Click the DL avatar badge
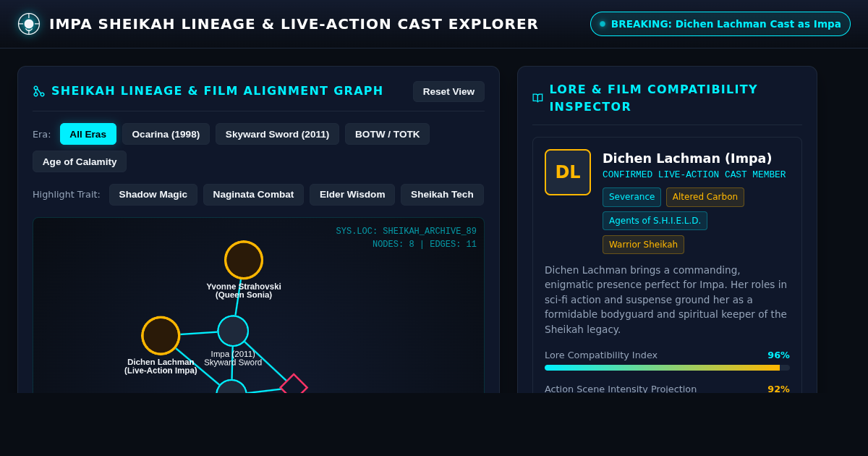Viewport: 868px width, 456px height. pyautogui.click(x=568, y=172)
